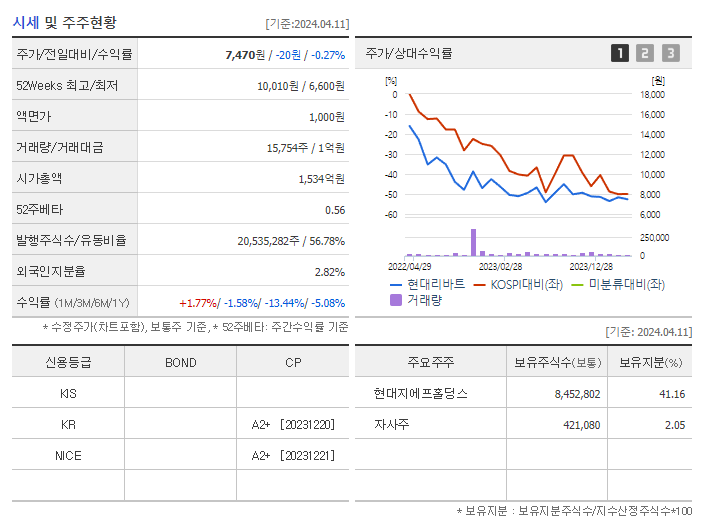702x525 pixels.
Task: Switch to chart tab 1
Action: [620, 53]
